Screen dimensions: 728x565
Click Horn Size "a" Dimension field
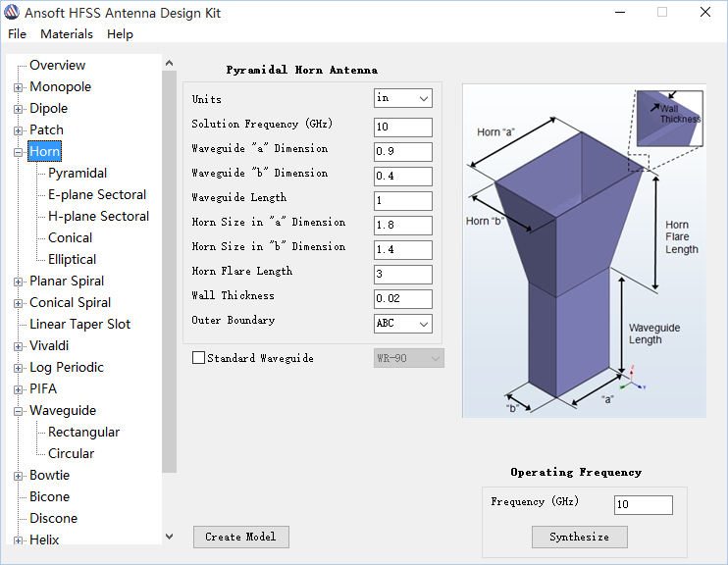pos(403,226)
